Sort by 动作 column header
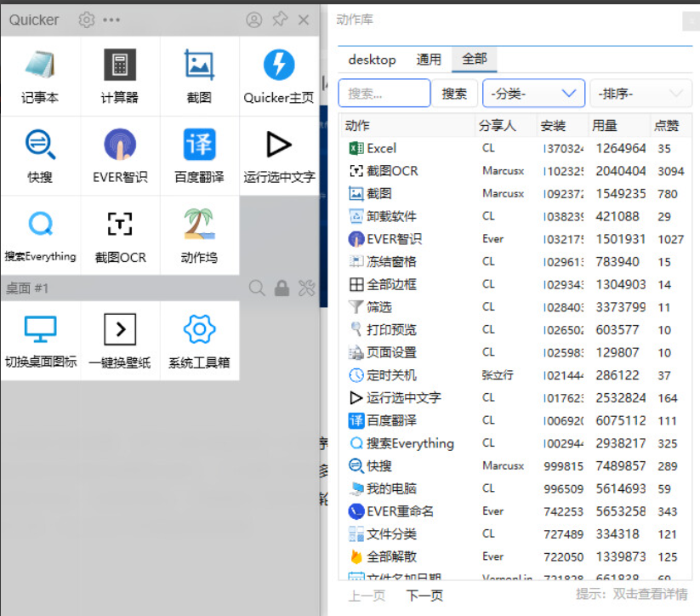 [407, 126]
